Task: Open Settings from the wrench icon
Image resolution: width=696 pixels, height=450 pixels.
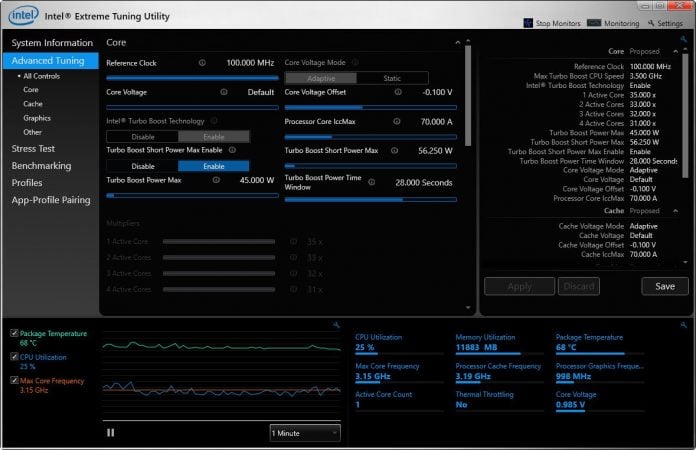Action: [651, 23]
